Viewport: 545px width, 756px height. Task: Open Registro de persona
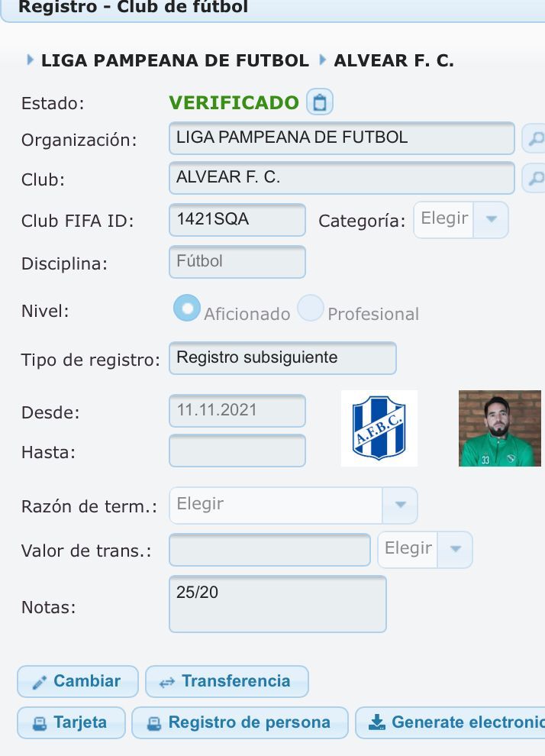point(240,722)
